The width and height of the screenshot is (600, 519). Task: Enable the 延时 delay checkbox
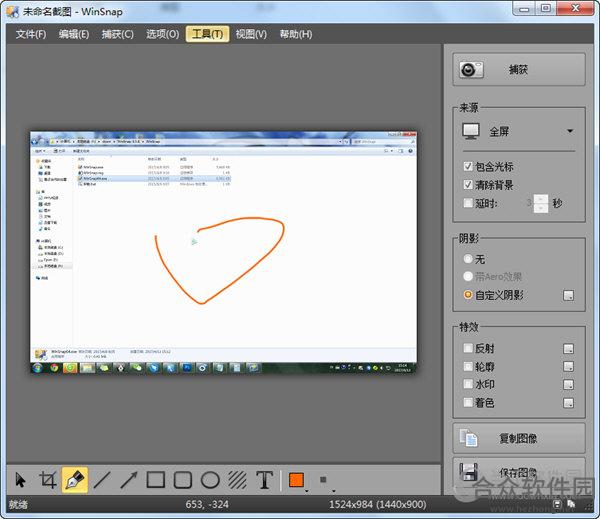(x=468, y=203)
